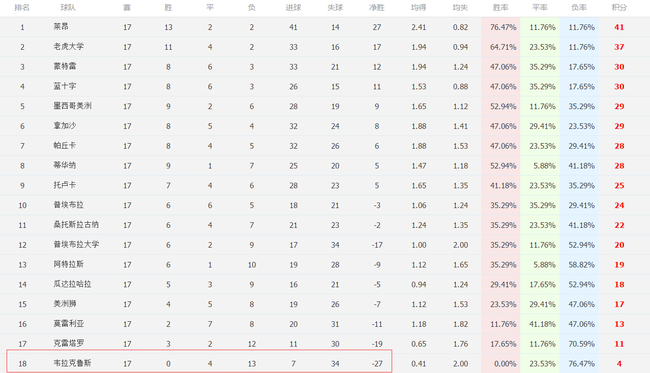Open the 墨西哥美洲 team link
The height and width of the screenshot is (373, 650).
[73, 106]
